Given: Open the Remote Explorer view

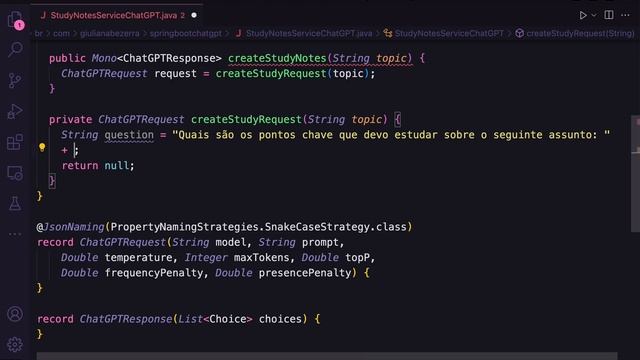Looking at the screenshot, I should coord(15,173).
